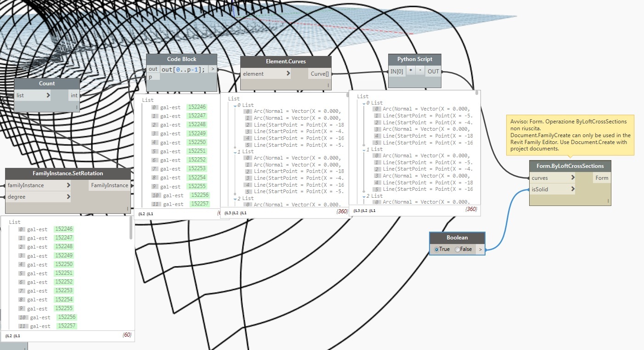644x350 pixels.
Task: Click the plus button on Python Script node
Action: (411, 71)
